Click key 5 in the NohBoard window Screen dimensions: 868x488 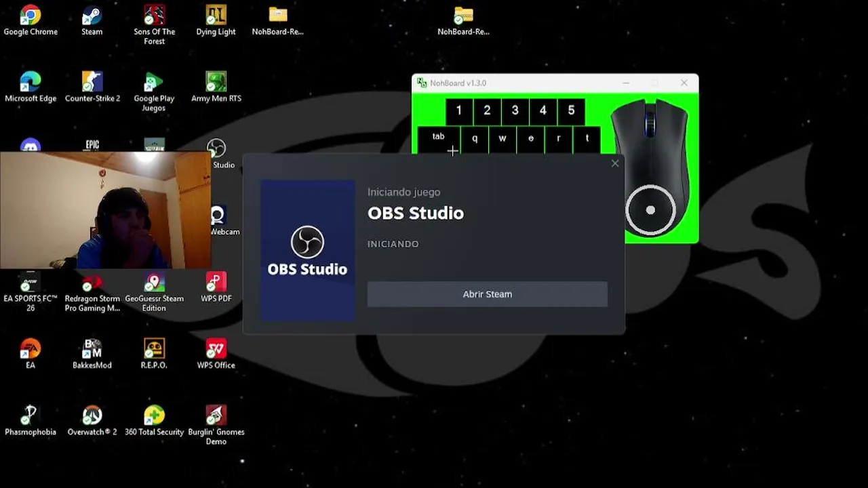tap(571, 110)
